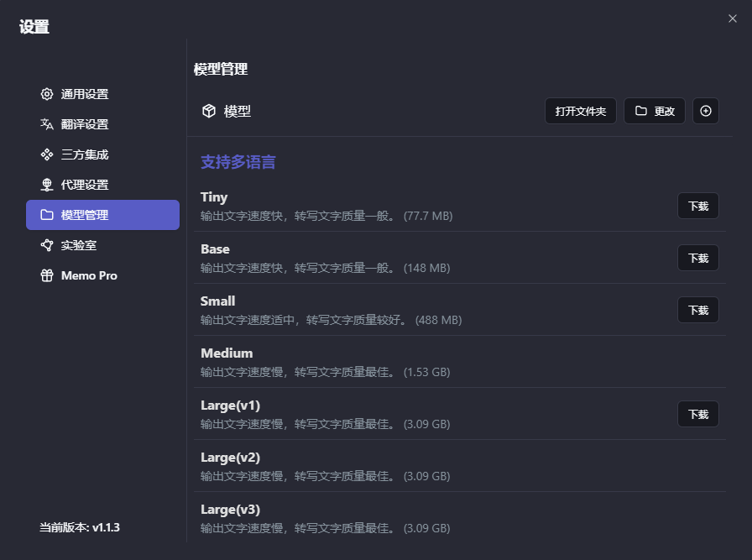Click the cube icon next to 模型
752x560 pixels.
pyautogui.click(x=208, y=111)
